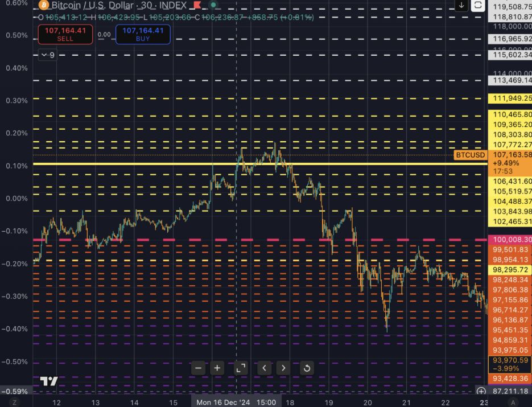Maximize chart with the fullscreen icon
The height and width of the screenshot is (407, 532).
(240, 368)
